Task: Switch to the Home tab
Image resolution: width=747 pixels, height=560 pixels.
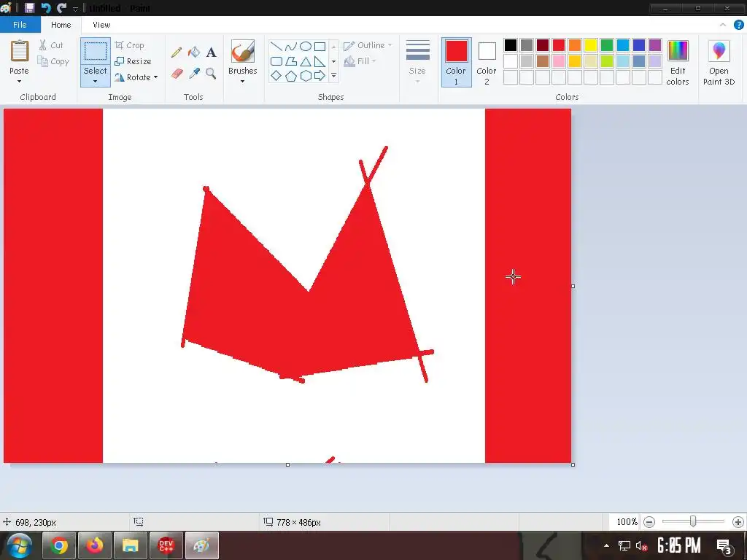Action: pos(61,25)
